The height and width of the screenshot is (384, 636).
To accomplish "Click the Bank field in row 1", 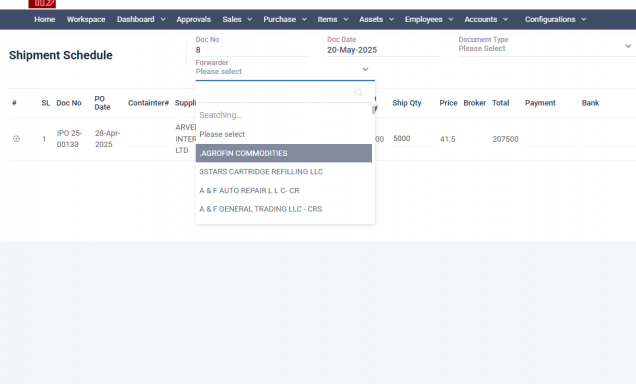I will (608, 139).
